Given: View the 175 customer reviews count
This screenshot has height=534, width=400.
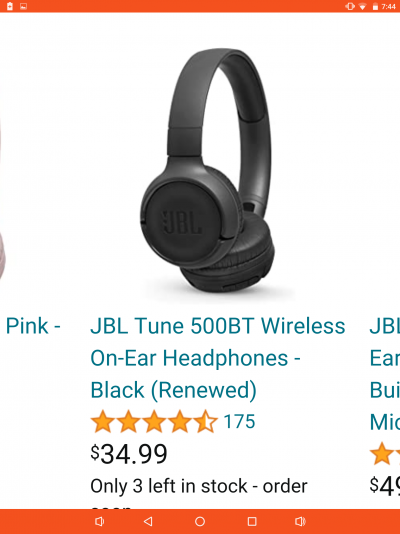Looking at the screenshot, I should coord(239,422).
